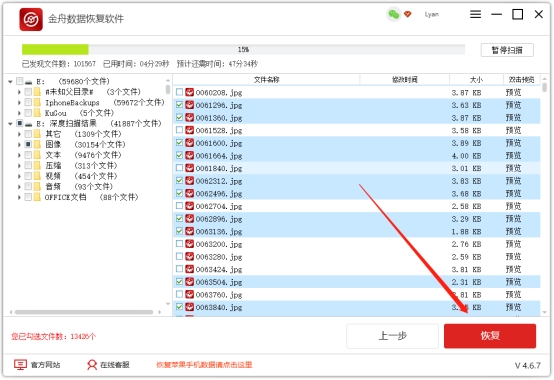This screenshot has height=380, width=554.
Task: Check the box for 视频 folder
Action: (x=28, y=176)
